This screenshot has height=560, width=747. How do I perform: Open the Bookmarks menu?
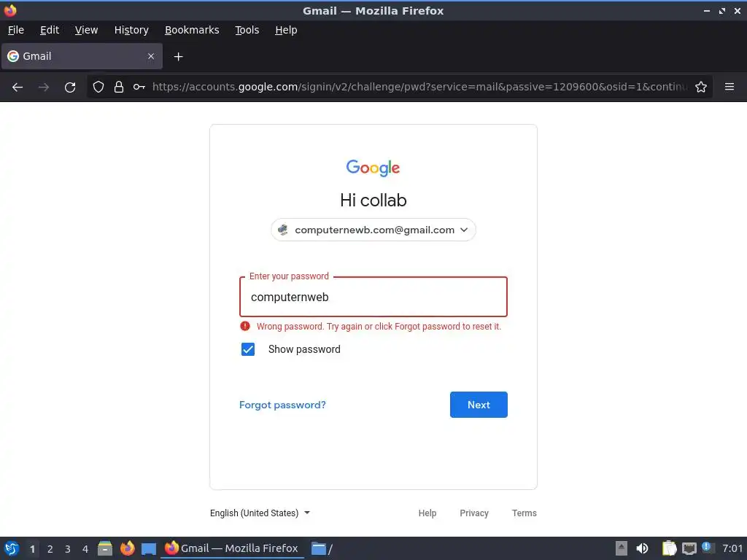pos(192,30)
